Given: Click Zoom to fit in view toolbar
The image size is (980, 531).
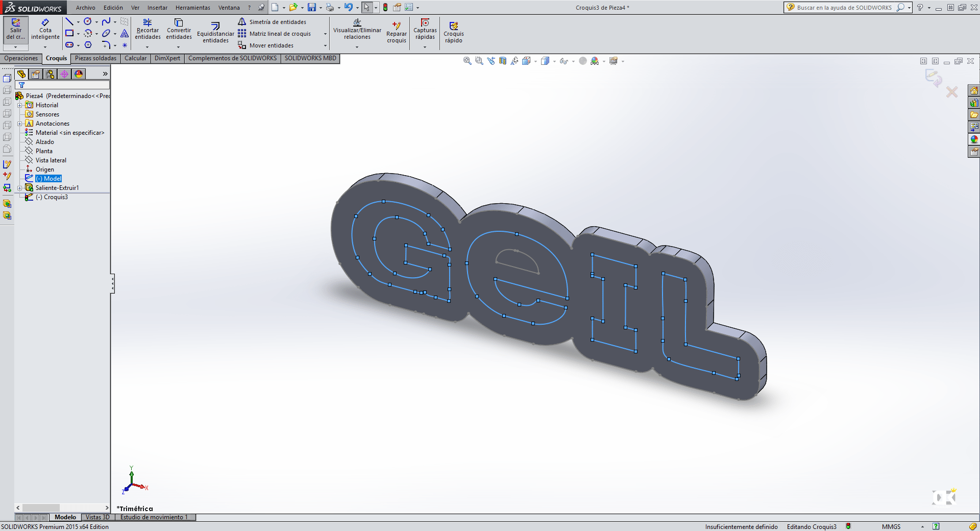Looking at the screenshot, I should pos(467,61).
